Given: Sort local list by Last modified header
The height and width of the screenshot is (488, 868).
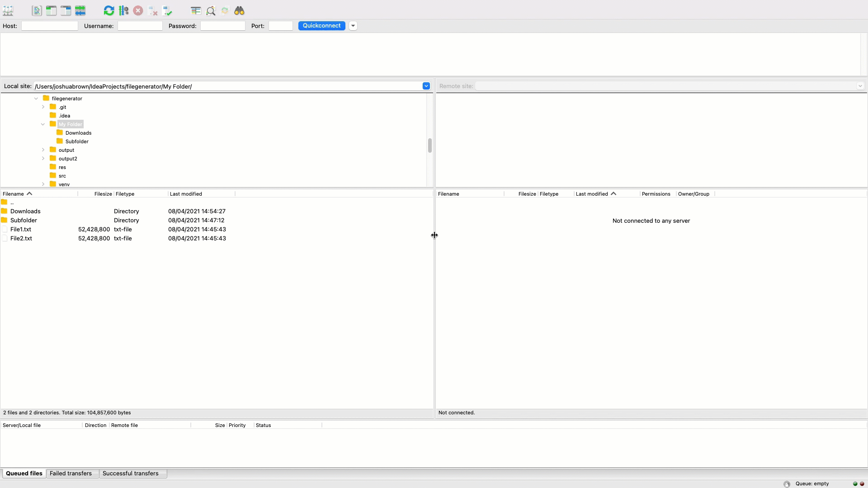Looking at the screenshot, I should (202, 194).
